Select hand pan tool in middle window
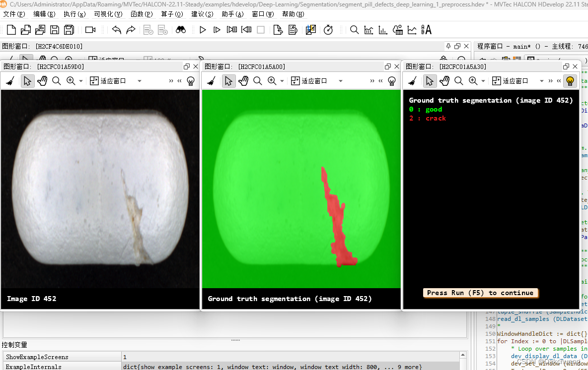 [243, 81]
